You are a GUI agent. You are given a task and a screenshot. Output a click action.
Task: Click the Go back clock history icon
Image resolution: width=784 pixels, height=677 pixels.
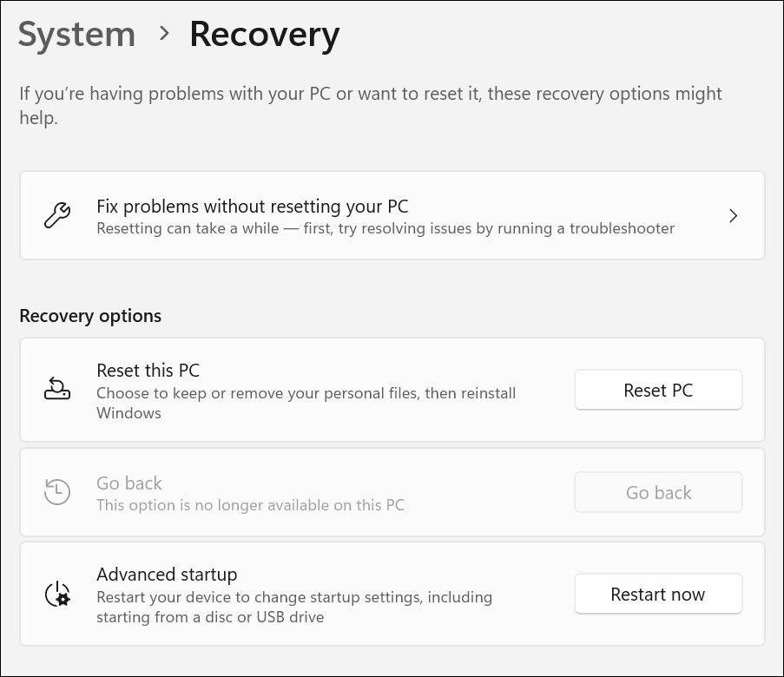coord(57,491)
